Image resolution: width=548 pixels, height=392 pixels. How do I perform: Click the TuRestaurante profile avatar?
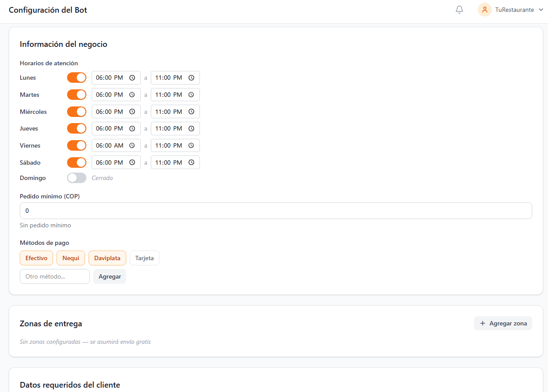[484, 9]
